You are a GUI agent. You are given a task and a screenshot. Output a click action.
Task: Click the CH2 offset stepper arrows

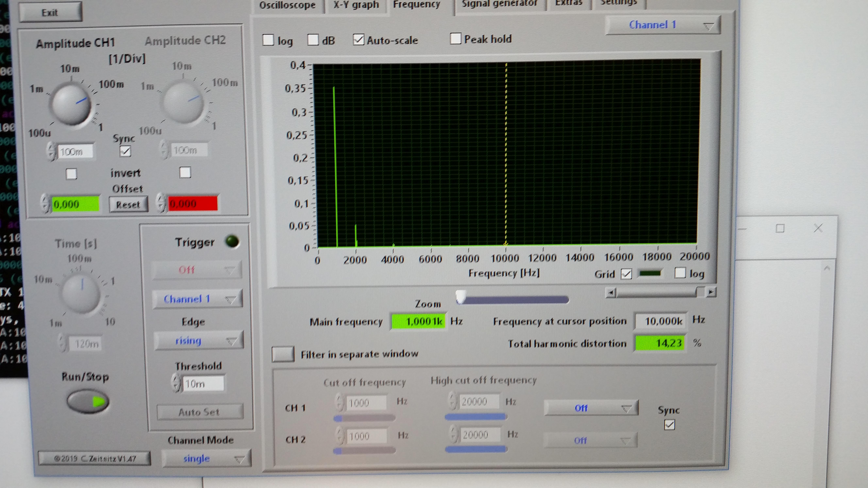tap(162, 203)
